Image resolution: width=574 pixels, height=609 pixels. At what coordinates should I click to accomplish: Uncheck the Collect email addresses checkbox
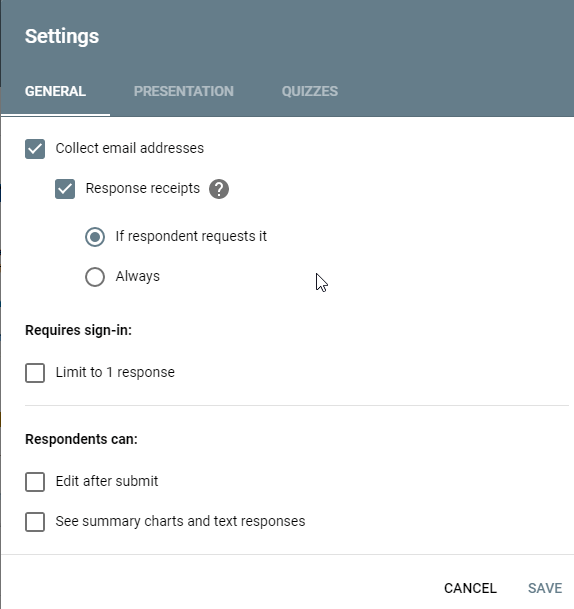35,149
